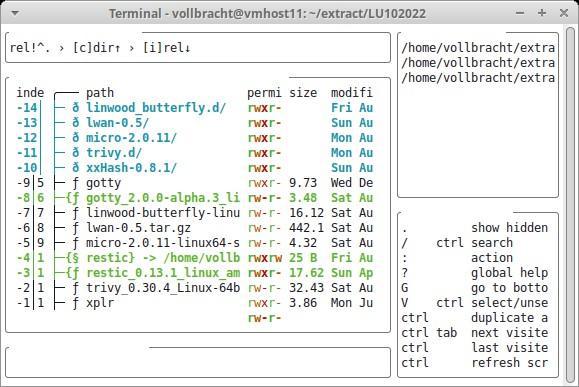This screenshot has width=579, height=387.
Task: Click the directory icon beside micro-2.0.11/
Action: pos(76,138)
